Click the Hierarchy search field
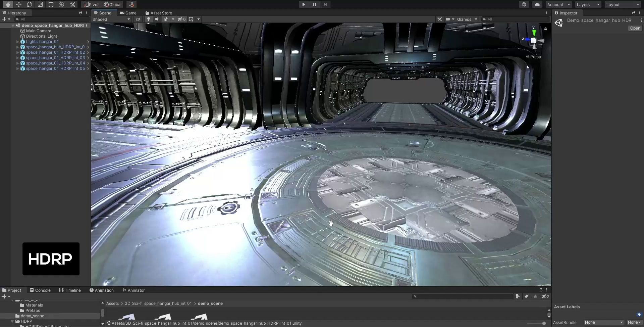 pos(52,19)
